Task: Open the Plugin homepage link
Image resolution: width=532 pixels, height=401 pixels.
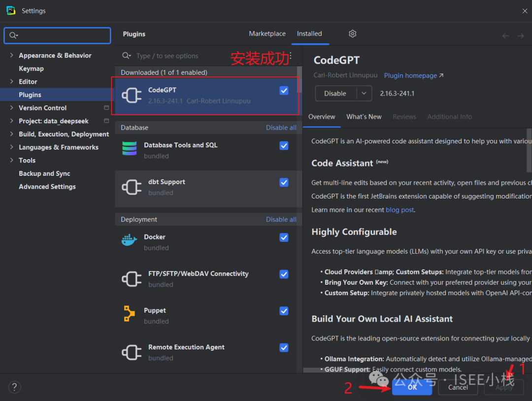Action: coord(414,75)
